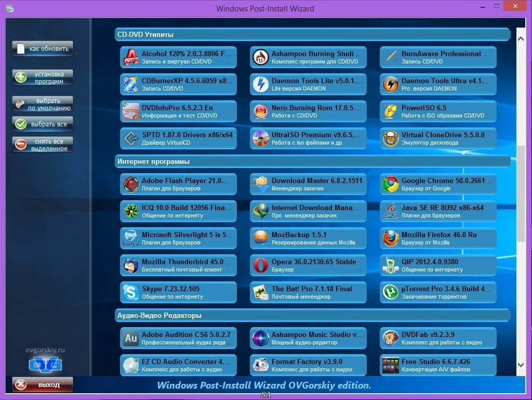Image resolution: width=532 pixels, height=400 pixels.
Task: Select 'Nero Burning Rom 17.0.5' title text
Action: [x=315, y=108]
